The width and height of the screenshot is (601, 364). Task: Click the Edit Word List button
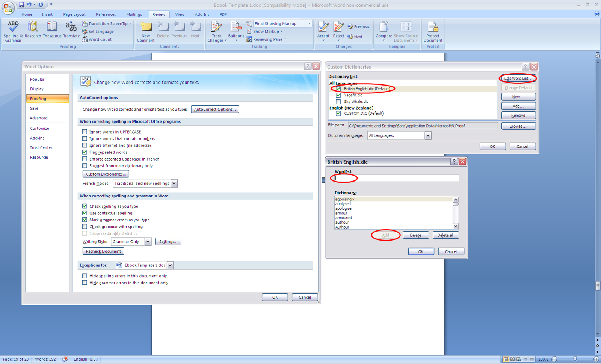point(518,78)
